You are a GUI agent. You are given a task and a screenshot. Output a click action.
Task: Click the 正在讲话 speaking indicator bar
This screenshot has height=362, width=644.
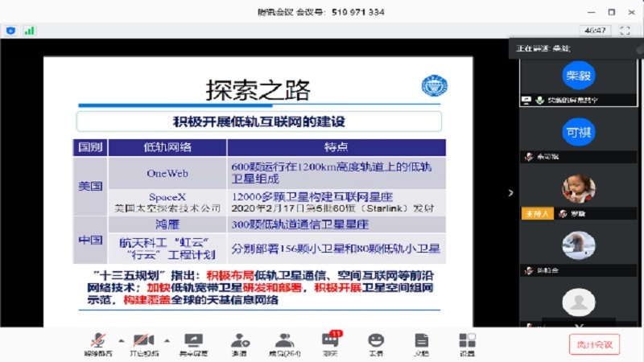click(x=575, y=48)
